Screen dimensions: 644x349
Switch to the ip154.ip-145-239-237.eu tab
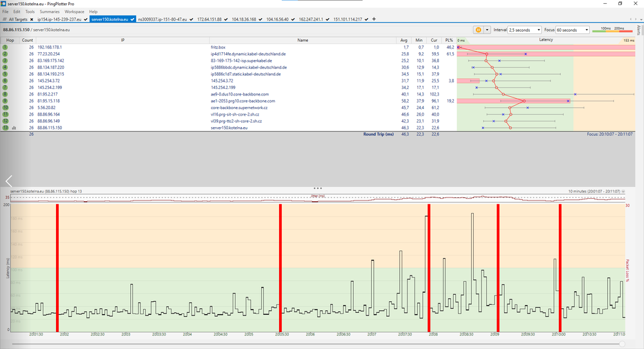(x=59, y=19)
